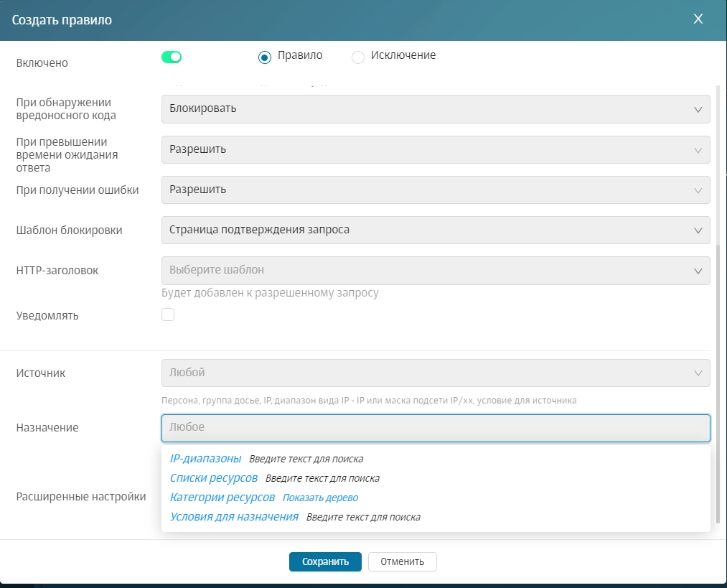Click the chevron arrow of the При получении ошибки field
Viewport: 727px width, 588px height.
(x=698, y=190)
